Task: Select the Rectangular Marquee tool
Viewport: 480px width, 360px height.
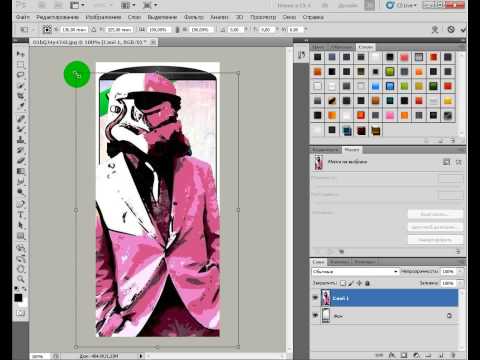Action: click(20, 64)
